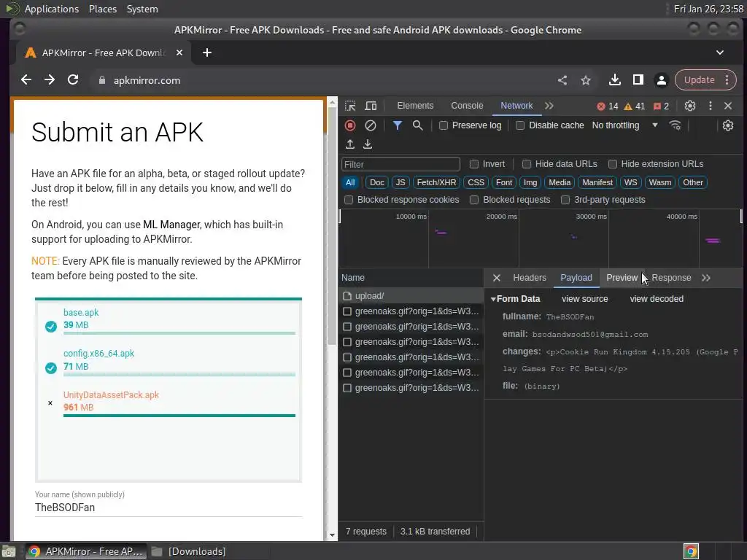Collapse the Form Data section
This screenshot has height=560, width=747.
[x=494, y=299]
